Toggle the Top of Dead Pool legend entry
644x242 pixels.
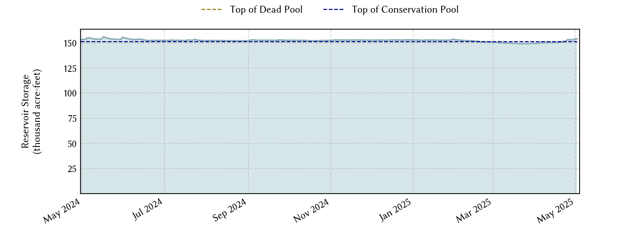point(252,10)
